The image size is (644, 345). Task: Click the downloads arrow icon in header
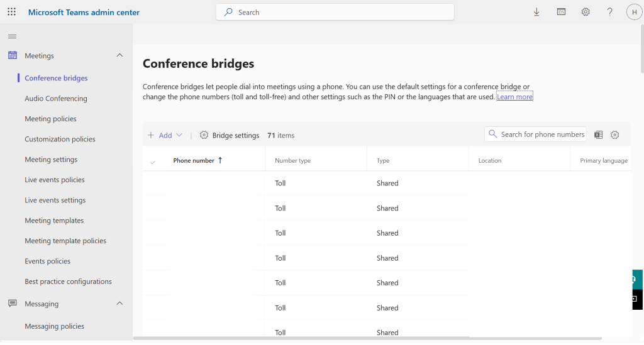pyautogui.click(x=536, y=12)
